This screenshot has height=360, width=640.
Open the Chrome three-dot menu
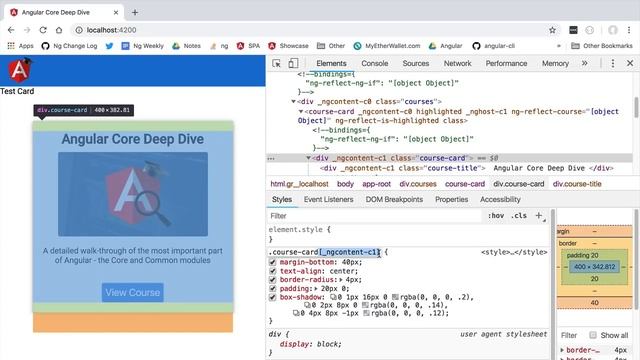[x=629, y=30]
